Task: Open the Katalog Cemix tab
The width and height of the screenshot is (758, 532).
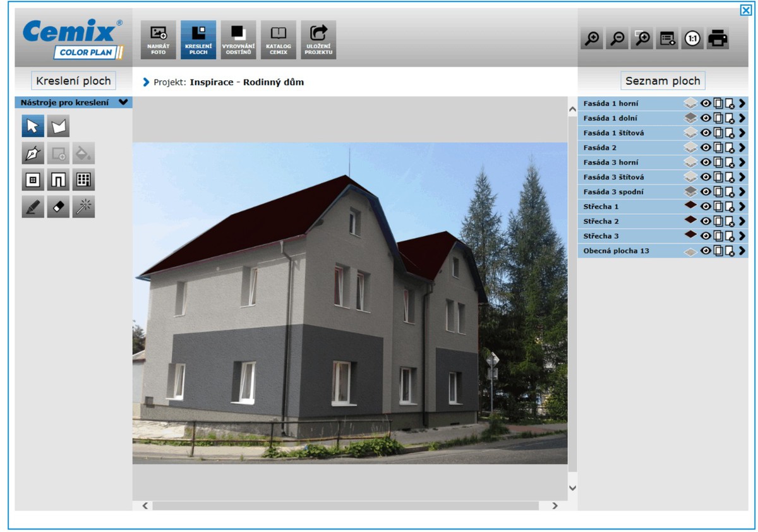Action: [279, 40]
